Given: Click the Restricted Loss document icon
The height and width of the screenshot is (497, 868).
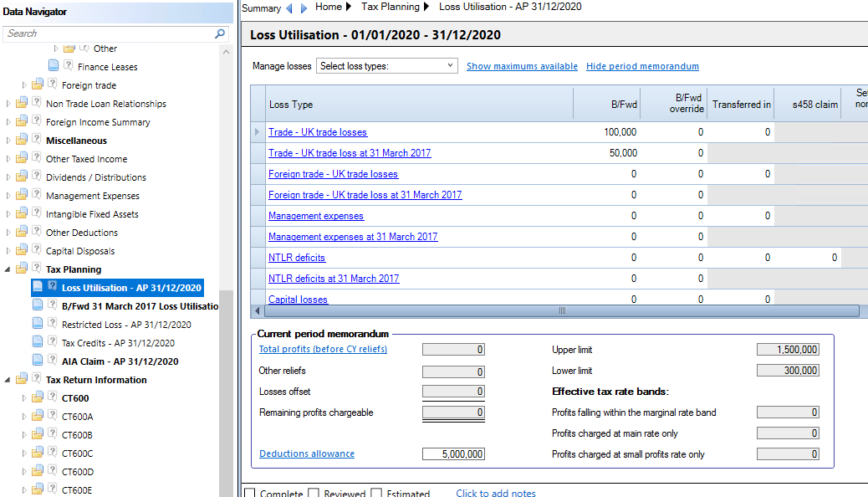Looking at the screenshot, I should pyautogui.click(x=38, y=324).
